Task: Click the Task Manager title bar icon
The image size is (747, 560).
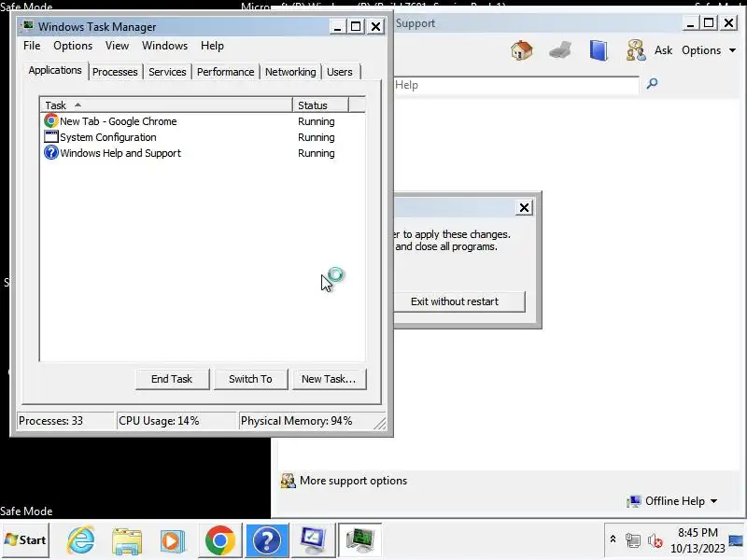Action: 29,26
